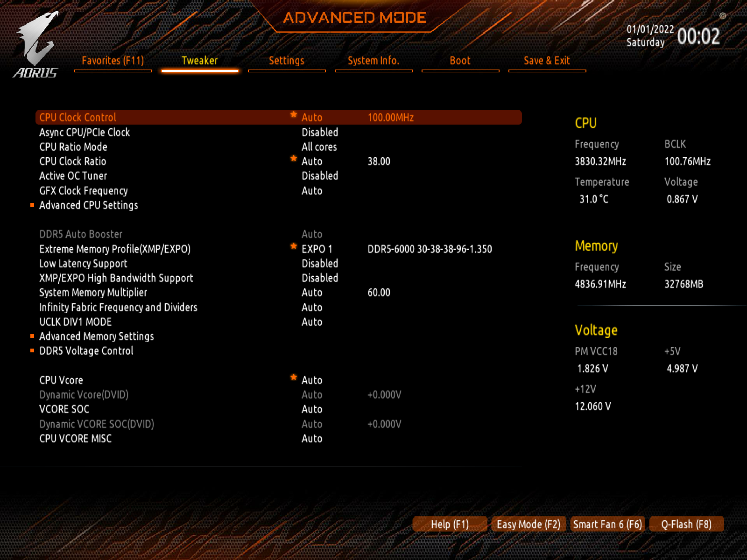This screenshot has height=560, width=747.
Task: Select the UCLK DIV1 MODE label
Action: pos(76,322)
